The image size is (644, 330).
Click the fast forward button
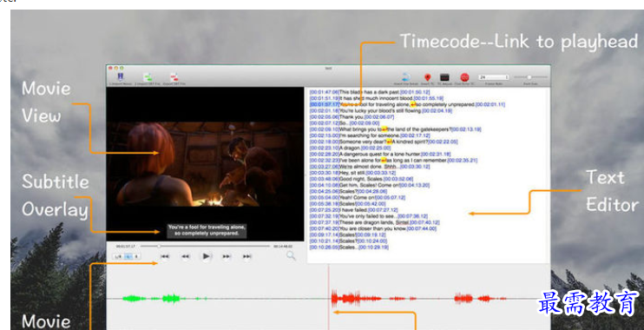227,256
